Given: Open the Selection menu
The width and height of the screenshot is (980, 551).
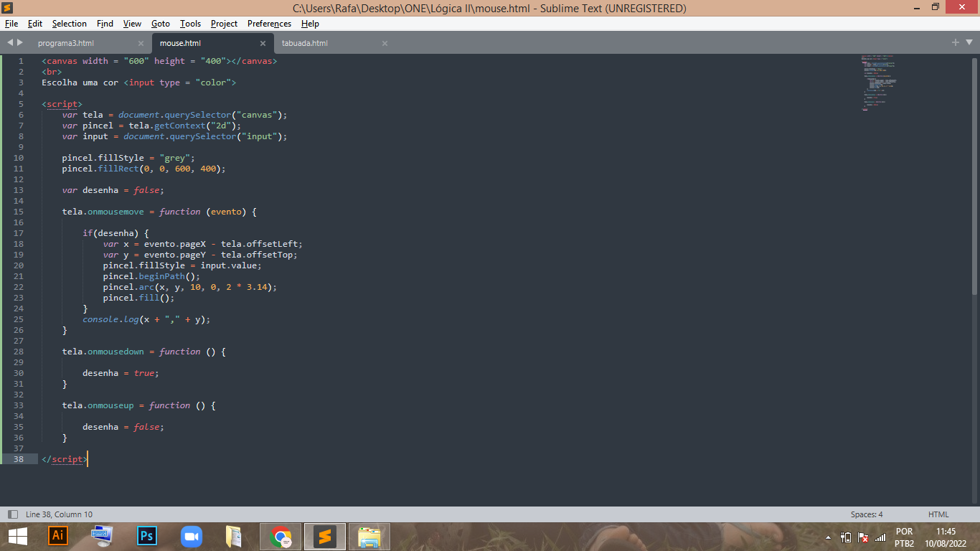Looking at the screenshot, I should (x=69, y=24).
